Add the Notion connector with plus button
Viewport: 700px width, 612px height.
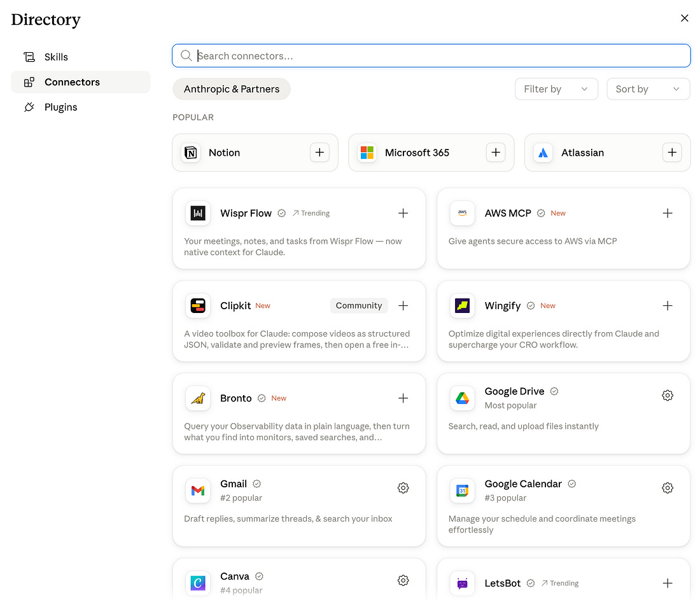pos(319,153)
